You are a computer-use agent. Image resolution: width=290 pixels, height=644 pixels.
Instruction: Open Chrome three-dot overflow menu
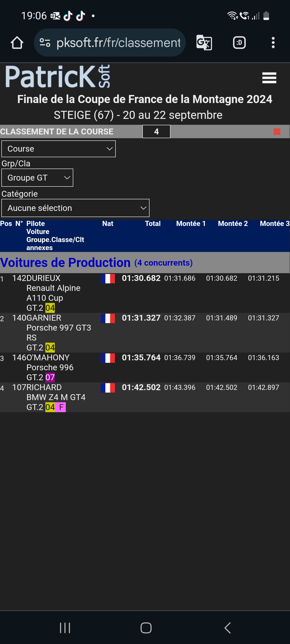point(273,43)
